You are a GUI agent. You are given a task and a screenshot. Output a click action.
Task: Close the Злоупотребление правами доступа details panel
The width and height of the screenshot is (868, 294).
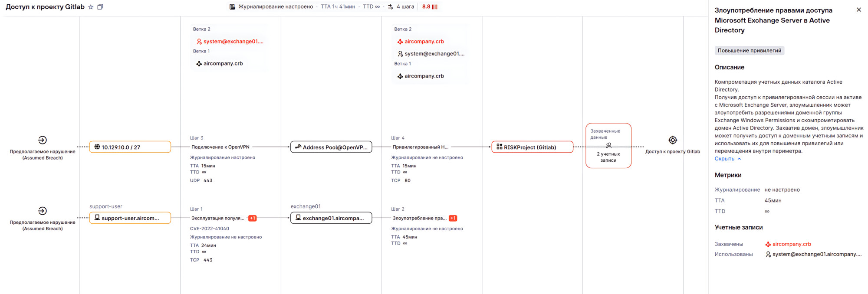pyautogui.click(x=859, y=10)
